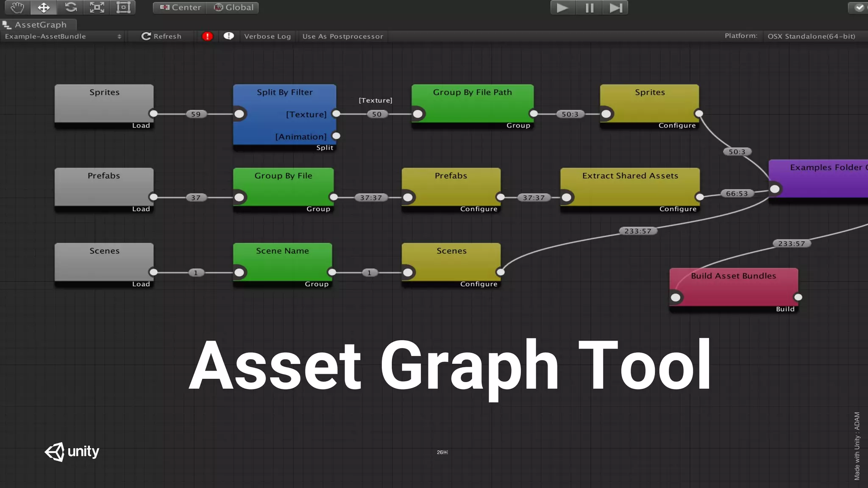Open Example-AssetBundle graph dropdown

point(63,36)
